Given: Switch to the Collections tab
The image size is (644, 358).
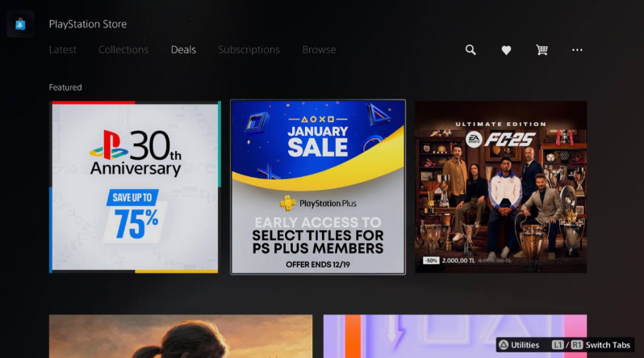Looking at the screenshot, I should point(123,50).
